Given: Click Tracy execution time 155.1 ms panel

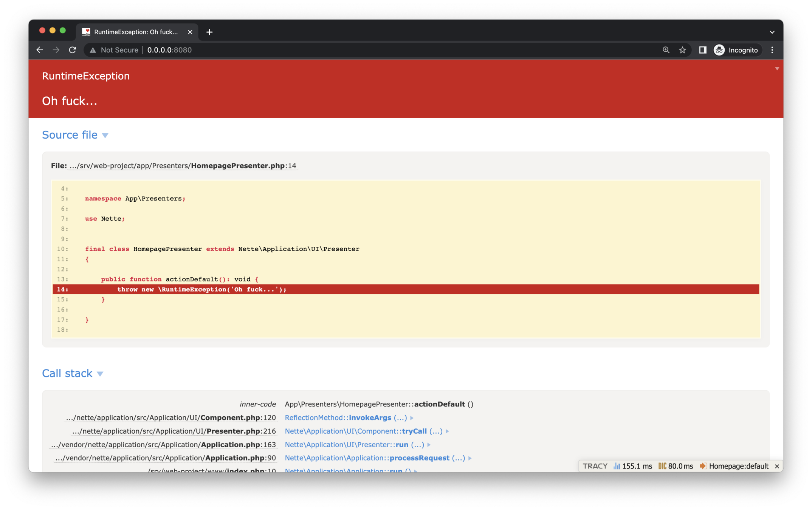Looking at the screenshot, I should click(633, 466).
